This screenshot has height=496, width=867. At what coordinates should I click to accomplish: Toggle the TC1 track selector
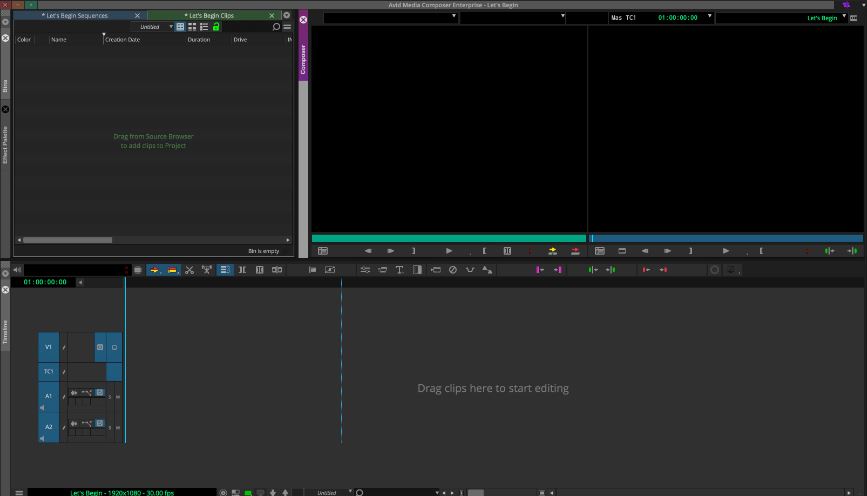pos(49,372)
